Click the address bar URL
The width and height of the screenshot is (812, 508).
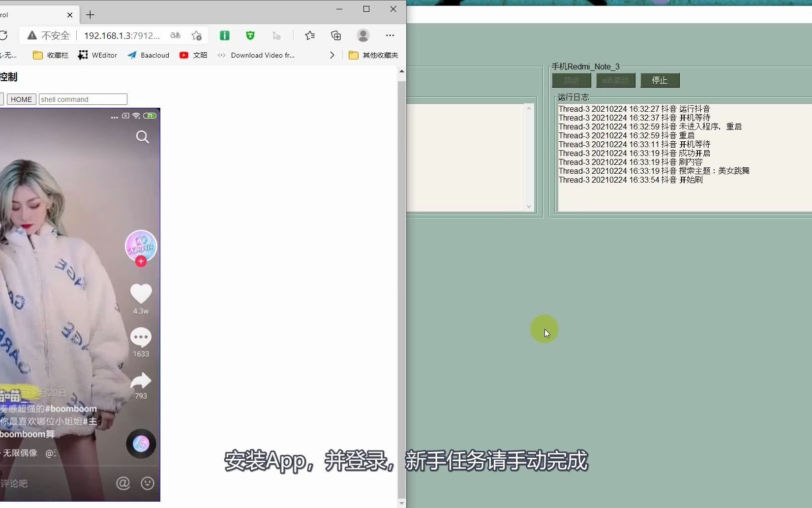coord(122,35)
